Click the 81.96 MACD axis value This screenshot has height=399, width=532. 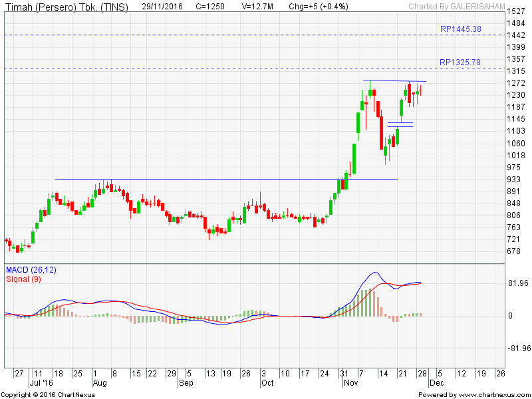518,283
